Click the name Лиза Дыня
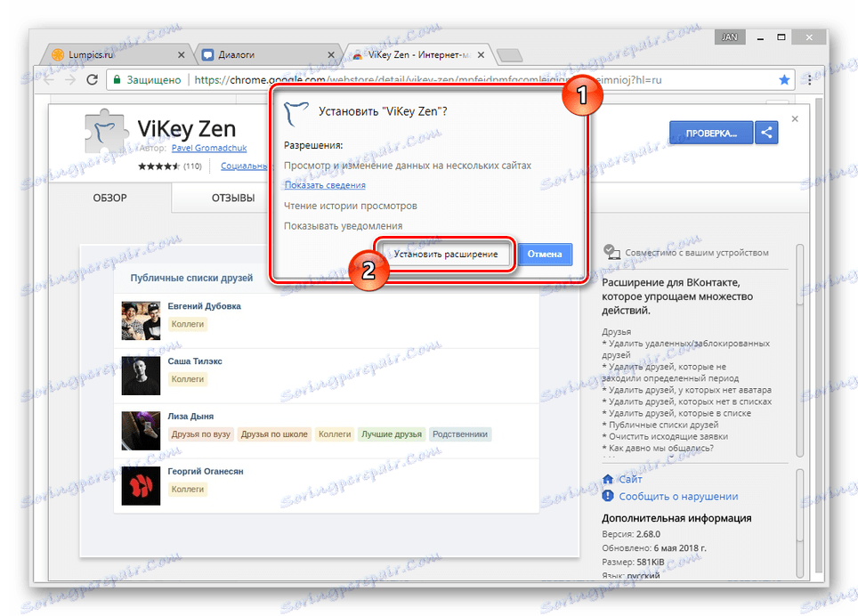The width and height of the screenshot is (858, 616). [x=190, y=417]
